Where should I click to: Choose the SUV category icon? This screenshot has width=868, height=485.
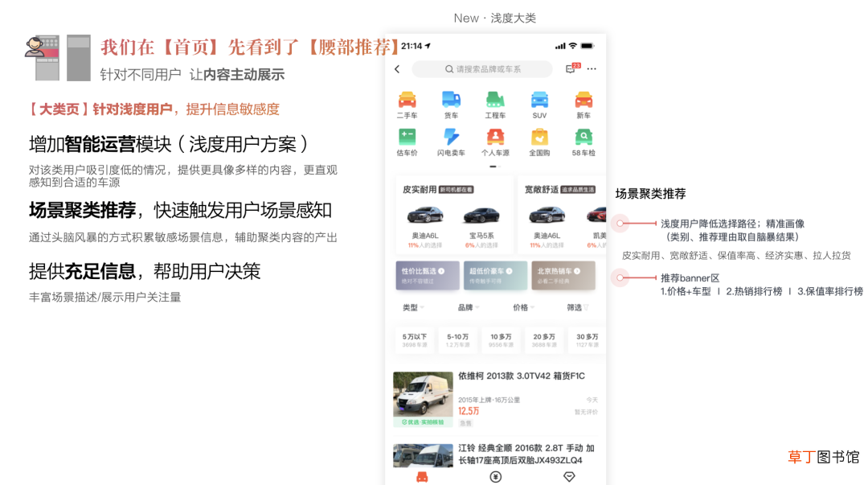pos(539,105)
